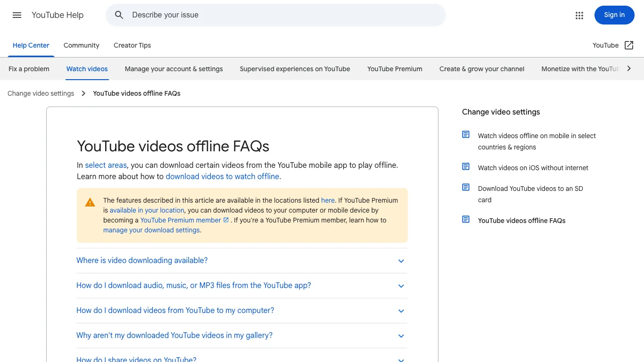Expand Where is video downloading available
644x362 pixels.
pos(401,261)
